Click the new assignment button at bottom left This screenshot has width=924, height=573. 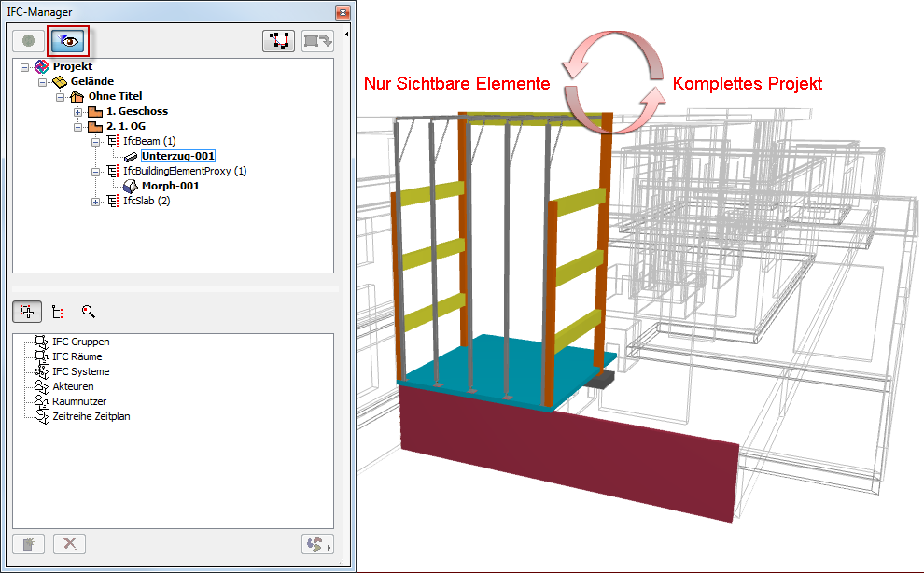click(28, 543)
